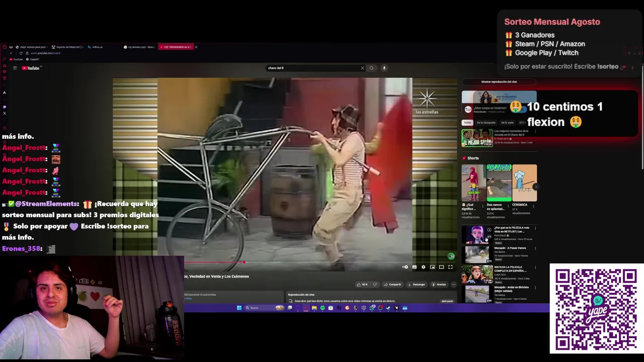Click the channel watermark on video corner
This screenshot has width=644, height=362.
451,256
